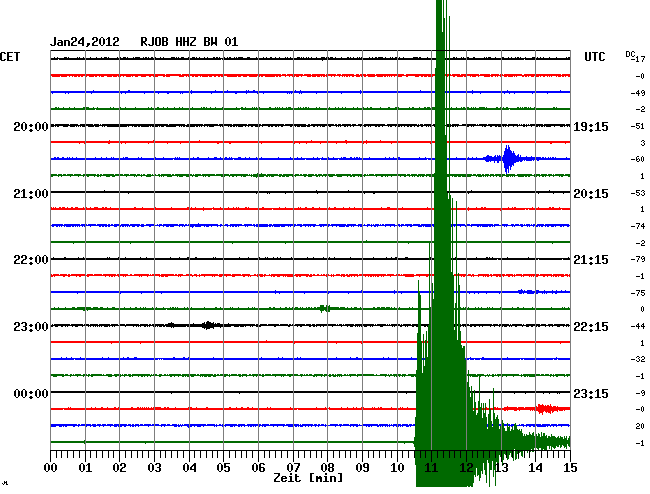Screen dimensions: 650x494
Task: Click the 22:15 UTC time label
Action: 591,327
